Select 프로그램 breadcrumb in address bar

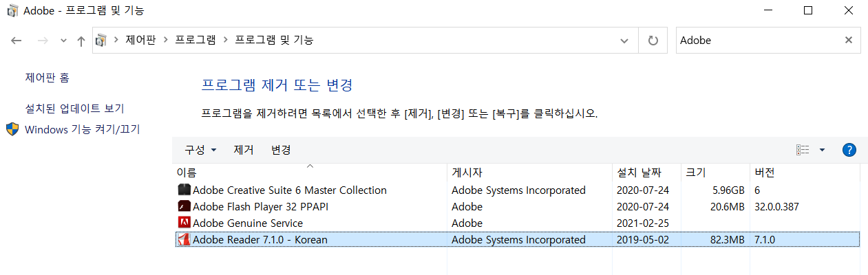tap(196, 40)
